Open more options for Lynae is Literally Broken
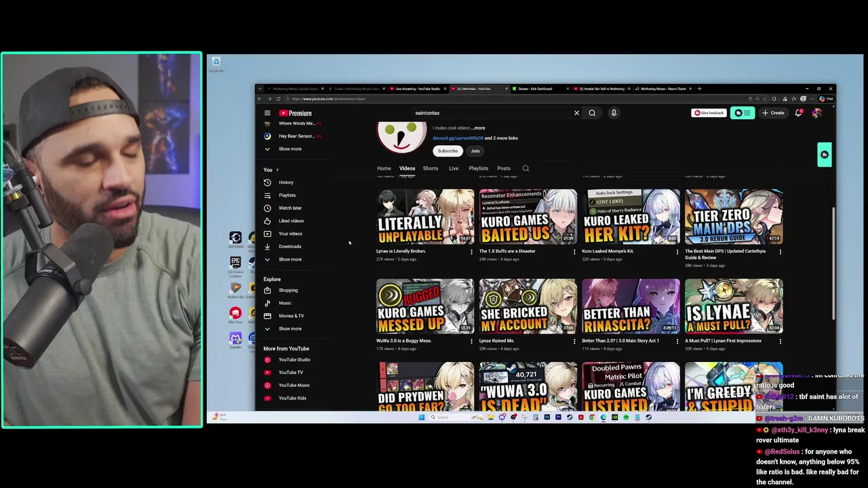The height and width of the screenshot is (488, 868). (471, 252)
